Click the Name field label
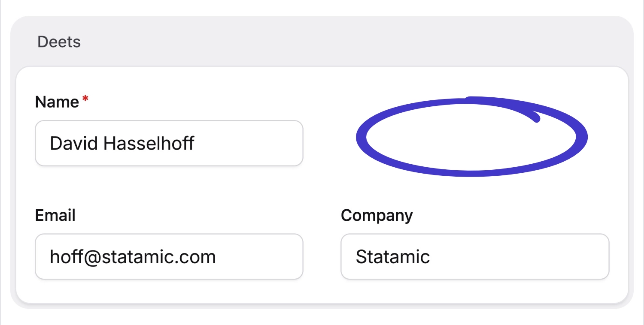This screenshot has width=644, height=325. pos(57,102)
